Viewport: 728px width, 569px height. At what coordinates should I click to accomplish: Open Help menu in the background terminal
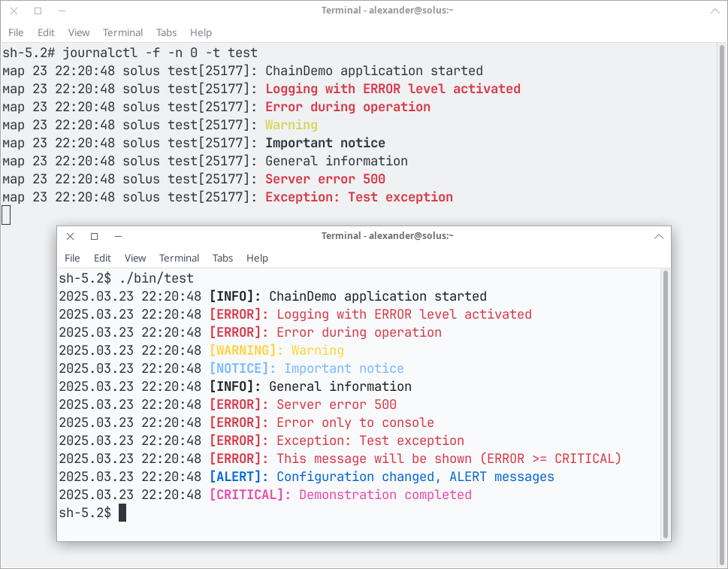(x=201, y=32)
